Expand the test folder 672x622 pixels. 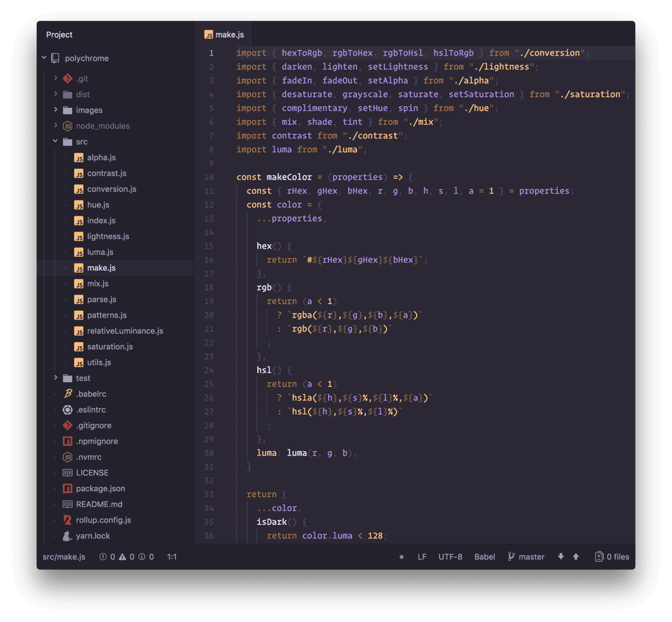pos(56,378)
